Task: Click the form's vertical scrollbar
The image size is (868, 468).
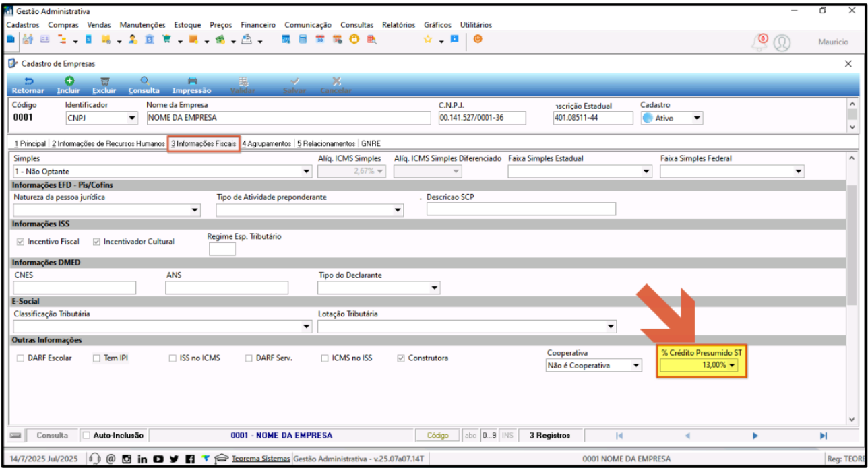Action: [x=851, y=290]
